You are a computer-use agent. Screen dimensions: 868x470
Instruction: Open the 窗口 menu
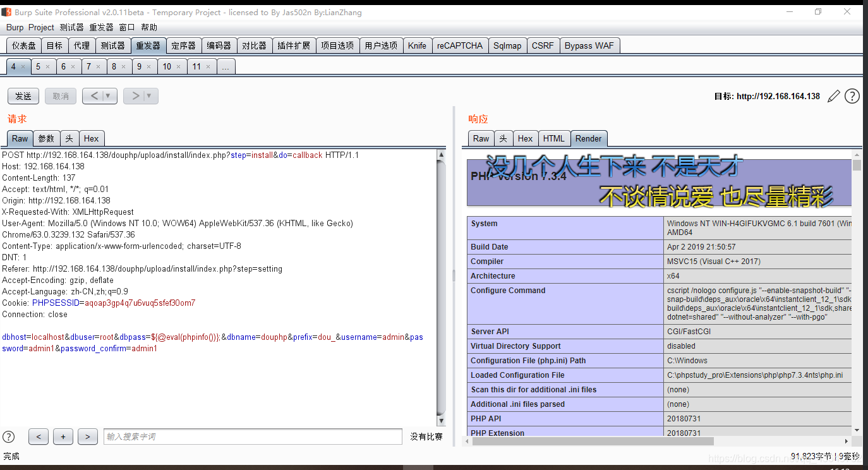tap(127, 27)
